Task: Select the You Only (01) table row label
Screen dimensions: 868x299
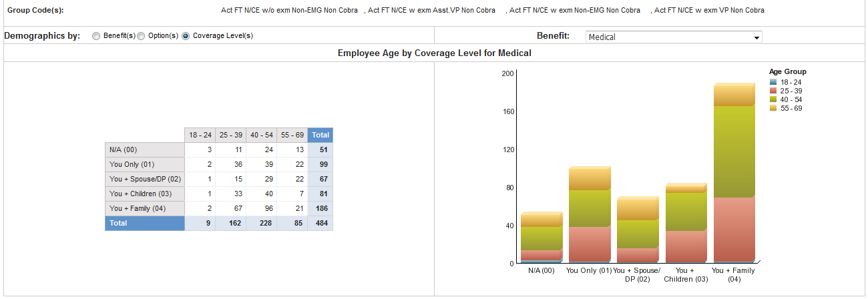Action: click(x=144, y=164)
